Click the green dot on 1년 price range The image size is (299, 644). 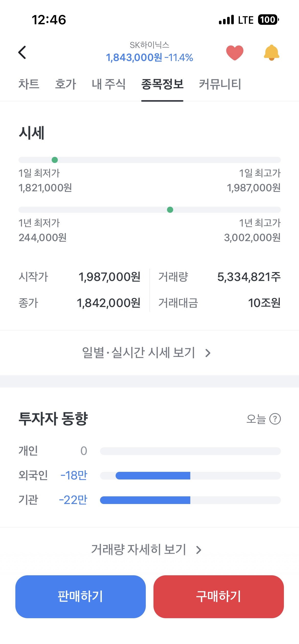coord(170,210)
